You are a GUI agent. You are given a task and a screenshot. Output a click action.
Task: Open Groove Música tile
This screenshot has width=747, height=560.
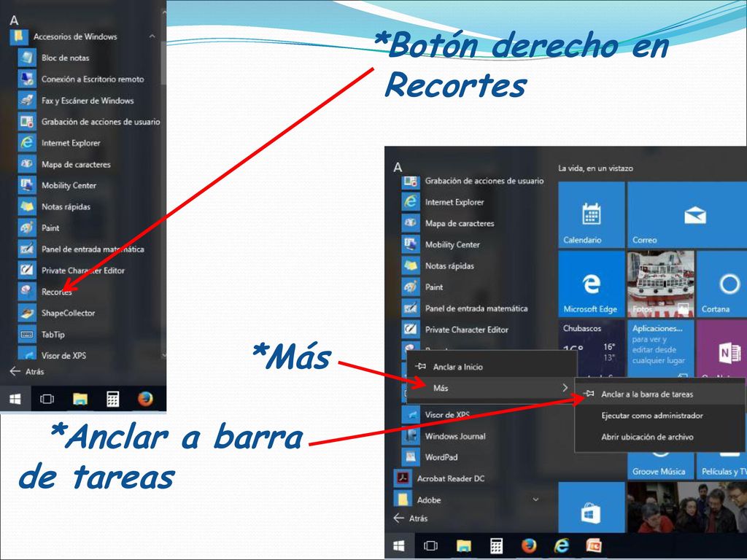[x=660, y=466]
